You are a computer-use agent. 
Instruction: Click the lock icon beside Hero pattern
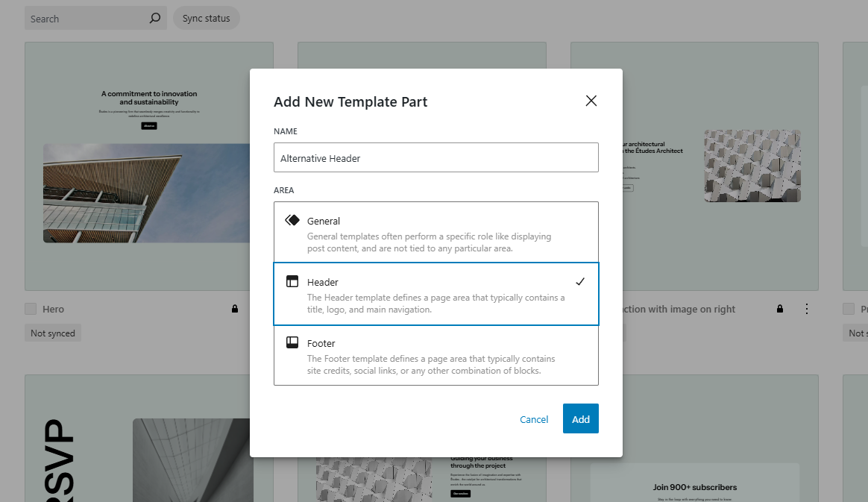pyautogui.click(x=234, y=308)
